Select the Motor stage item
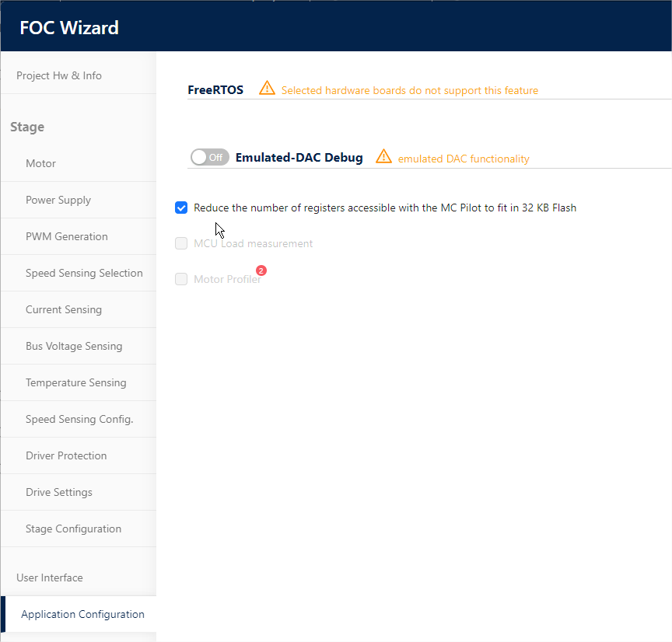The width and height of the screenshot is (672, 642). (41, 163)
